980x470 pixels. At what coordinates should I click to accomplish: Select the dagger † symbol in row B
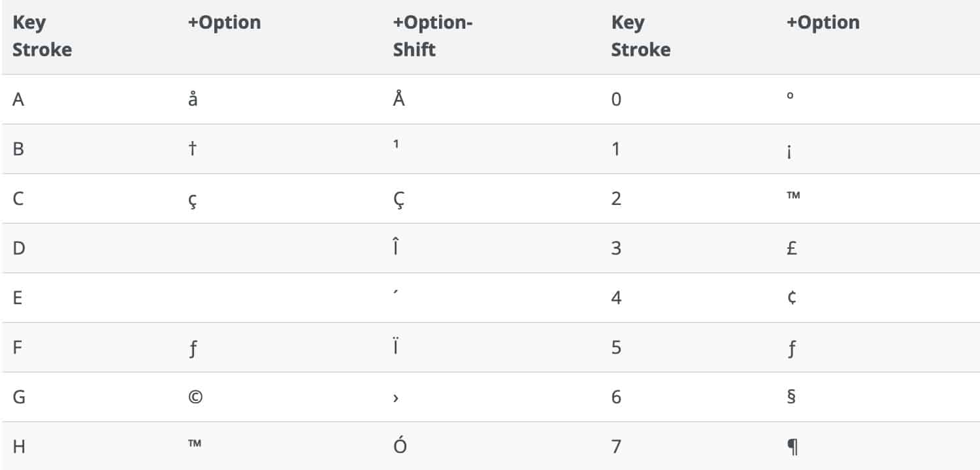pos(193,149)
